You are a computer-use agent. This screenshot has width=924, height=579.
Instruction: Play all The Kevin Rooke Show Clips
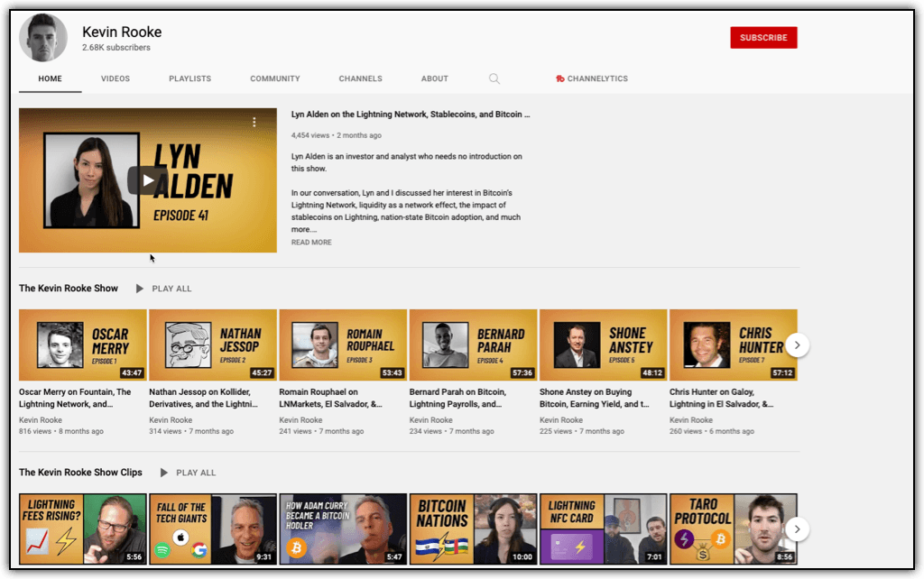pyautogui.click(x=188, y=473)
